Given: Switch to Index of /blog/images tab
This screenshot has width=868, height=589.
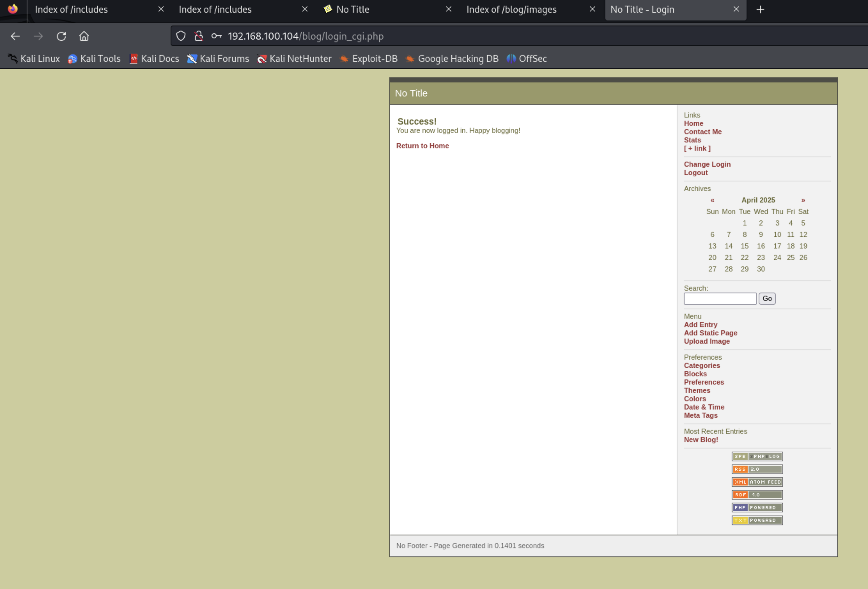Looking at the screenshot, I should click(511, 9).
